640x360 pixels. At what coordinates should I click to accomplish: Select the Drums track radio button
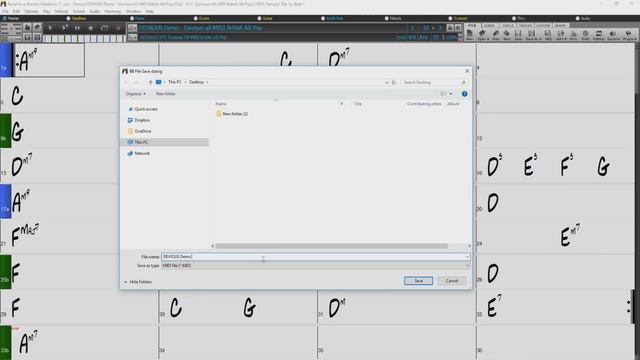(196, 18)
